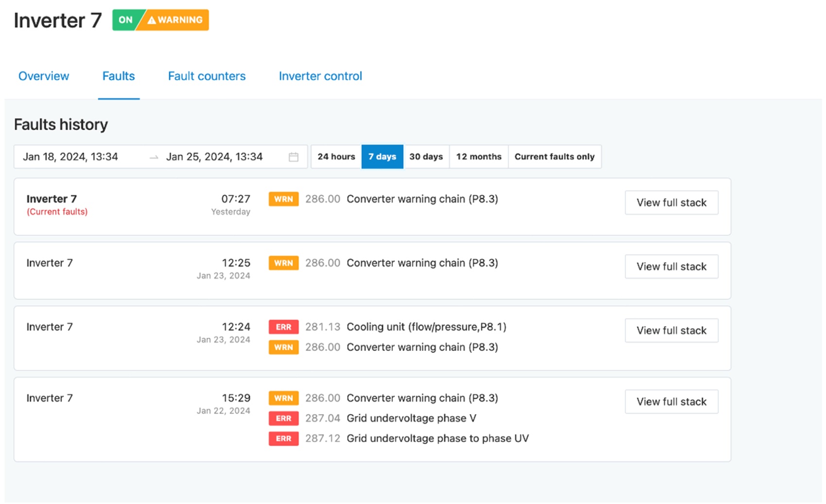The image size is (826, 504).
Task: Click the bold Inverter 7 current faults name
Action: pyautogui.click(x=52, y=199)
